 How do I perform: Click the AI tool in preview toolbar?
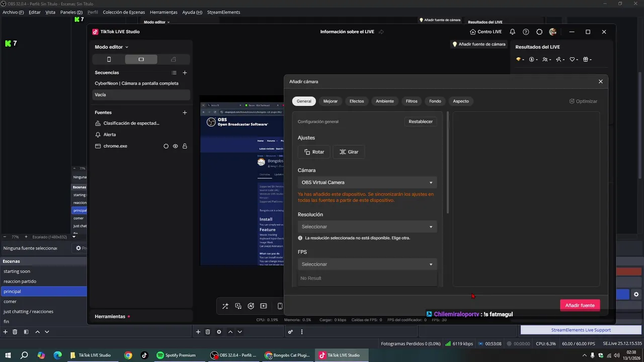251,306
